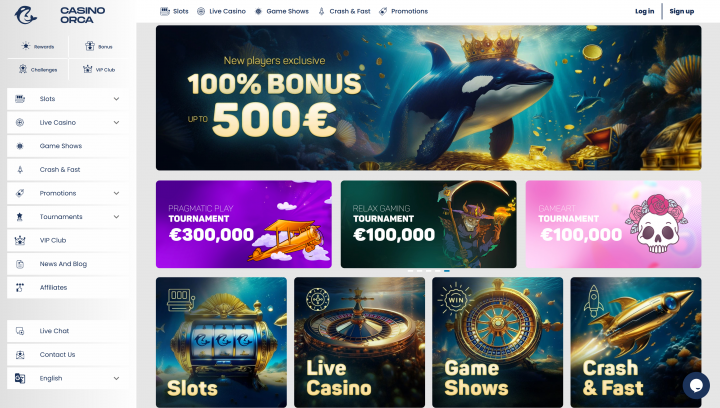Click the Contact Us sidebar icon
The image size is (720, 408).
(20, 355)
